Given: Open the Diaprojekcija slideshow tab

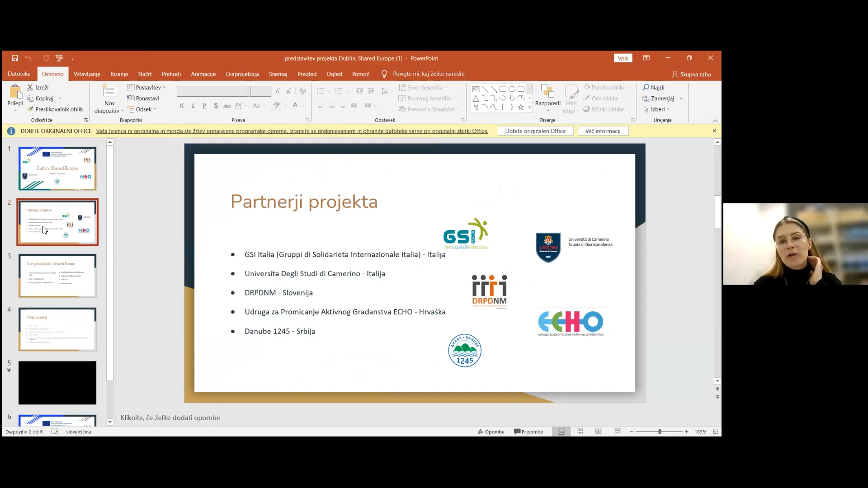Looking at the screenshot, I should (x=242, y=74).
